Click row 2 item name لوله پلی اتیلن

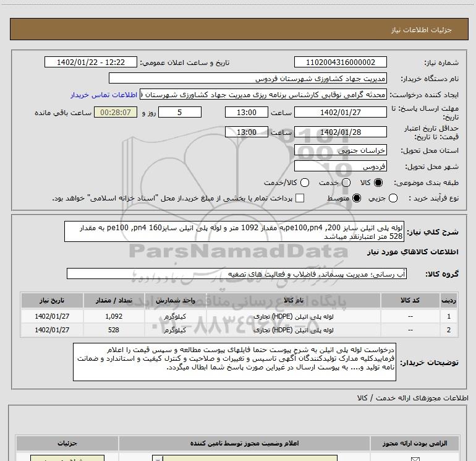coord(293,330)
